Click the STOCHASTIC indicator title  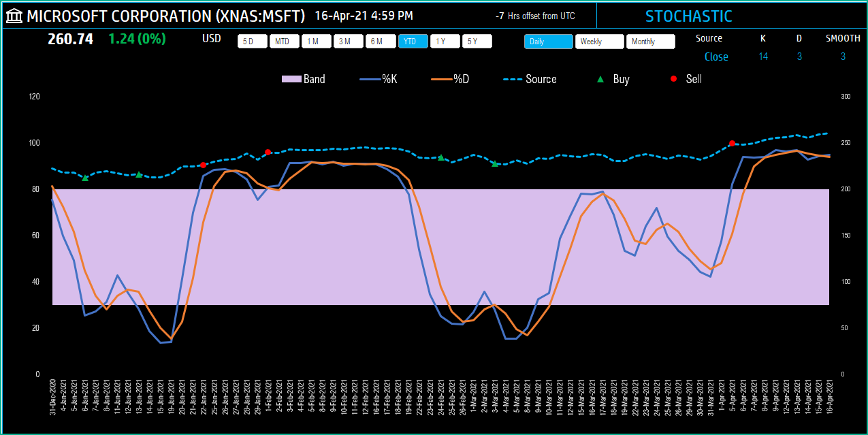coord(689,16)
